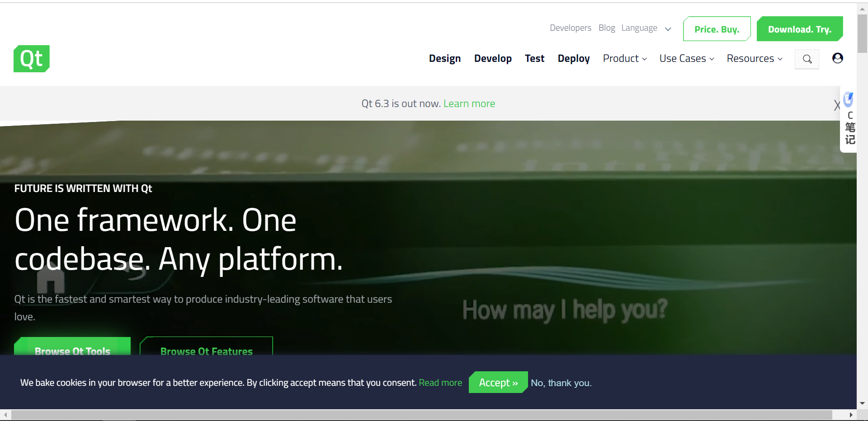Viewport: 868px width, 421px height.
Task: Open the blue notes widget icon
Action: tap(849, 99)
